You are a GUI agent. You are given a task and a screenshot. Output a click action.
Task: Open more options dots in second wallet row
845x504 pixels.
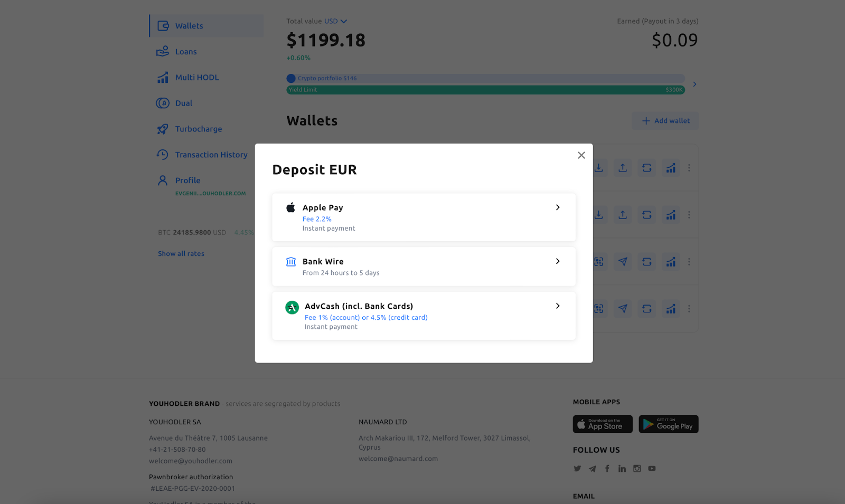689,215
